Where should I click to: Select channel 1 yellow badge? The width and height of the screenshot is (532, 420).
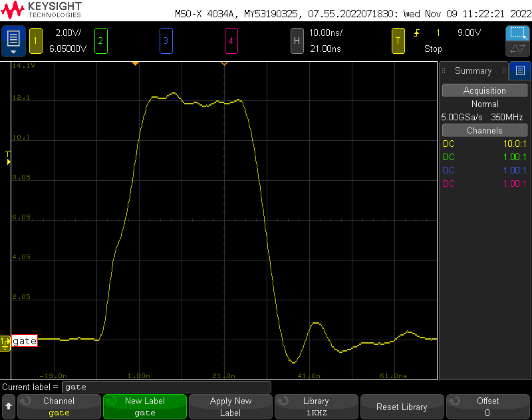pos(35,41)
